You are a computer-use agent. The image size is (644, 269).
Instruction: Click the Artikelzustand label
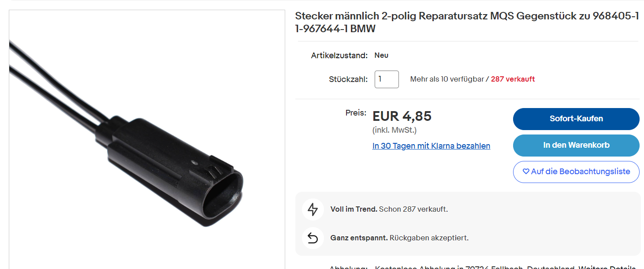click(x=339, y=56)
